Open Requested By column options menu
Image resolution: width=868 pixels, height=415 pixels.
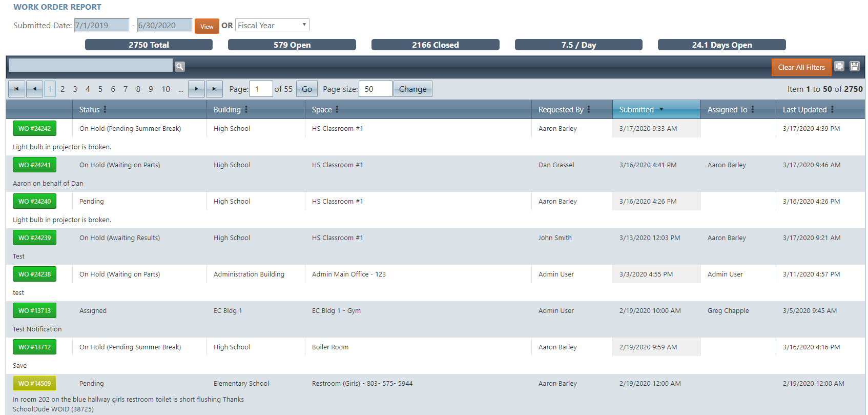coord(589,109)
